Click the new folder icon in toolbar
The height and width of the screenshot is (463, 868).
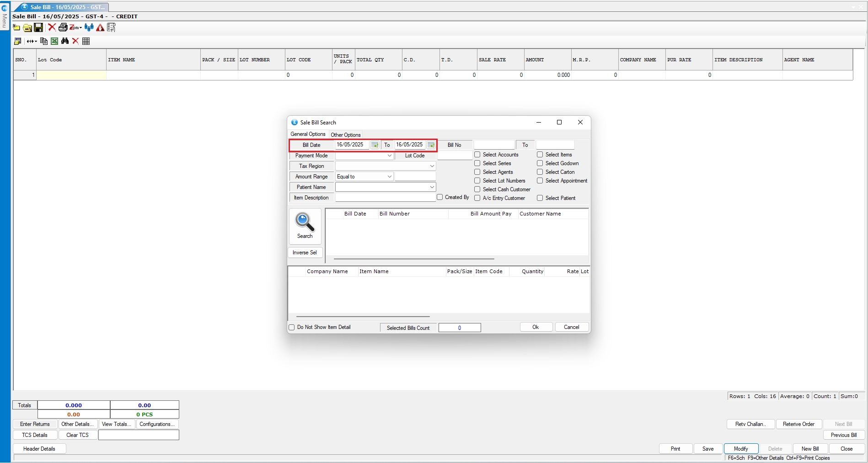pos(16,28)
